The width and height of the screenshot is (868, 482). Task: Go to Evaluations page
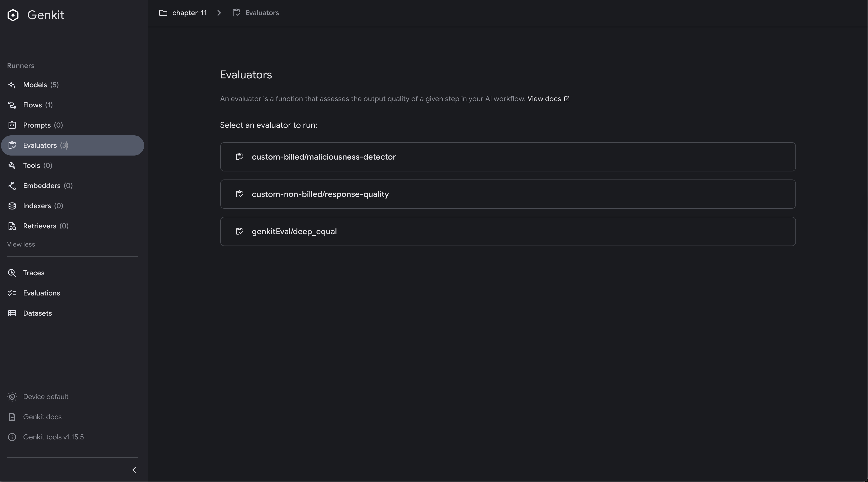(x=72, y=293)
